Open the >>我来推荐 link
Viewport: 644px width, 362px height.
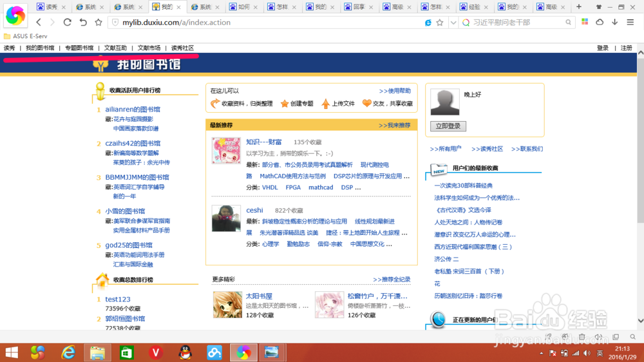pos(394,126)
